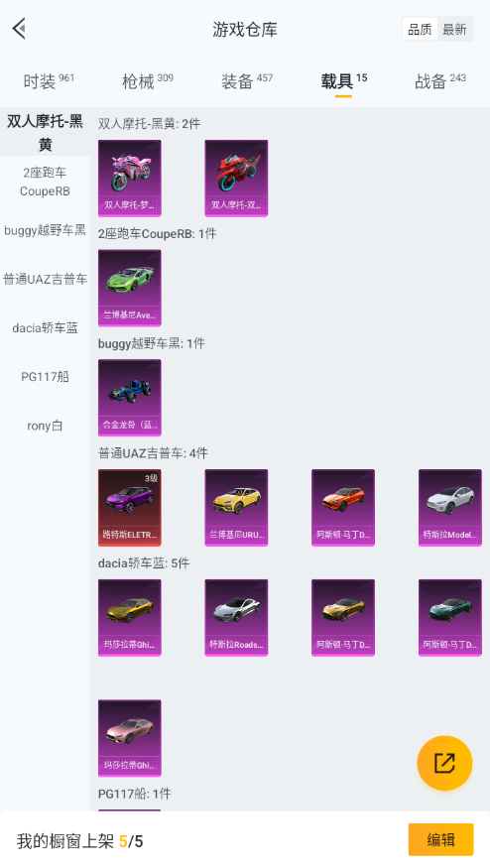Open the blue buggy skin card
The image size is (490, 868).
[130, 398]
